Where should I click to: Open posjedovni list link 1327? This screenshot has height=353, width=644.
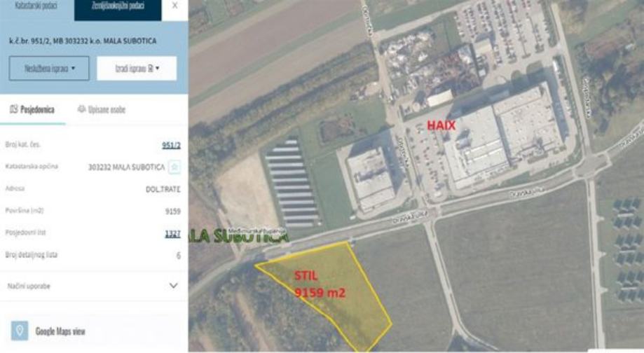tap(172, 233)
